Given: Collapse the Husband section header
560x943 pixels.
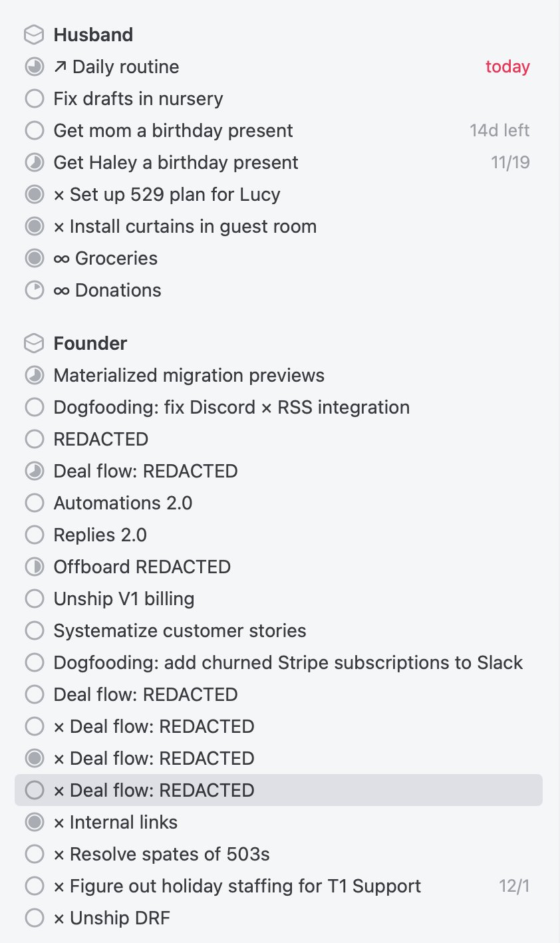Looking at the screenshot, I should [x=93, y=35].
